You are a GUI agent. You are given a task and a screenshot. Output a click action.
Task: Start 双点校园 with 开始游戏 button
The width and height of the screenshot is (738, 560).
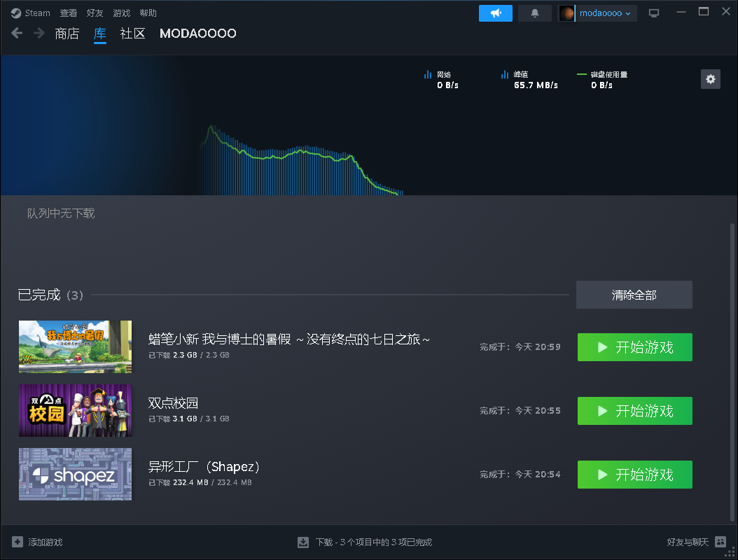[635, 411]
